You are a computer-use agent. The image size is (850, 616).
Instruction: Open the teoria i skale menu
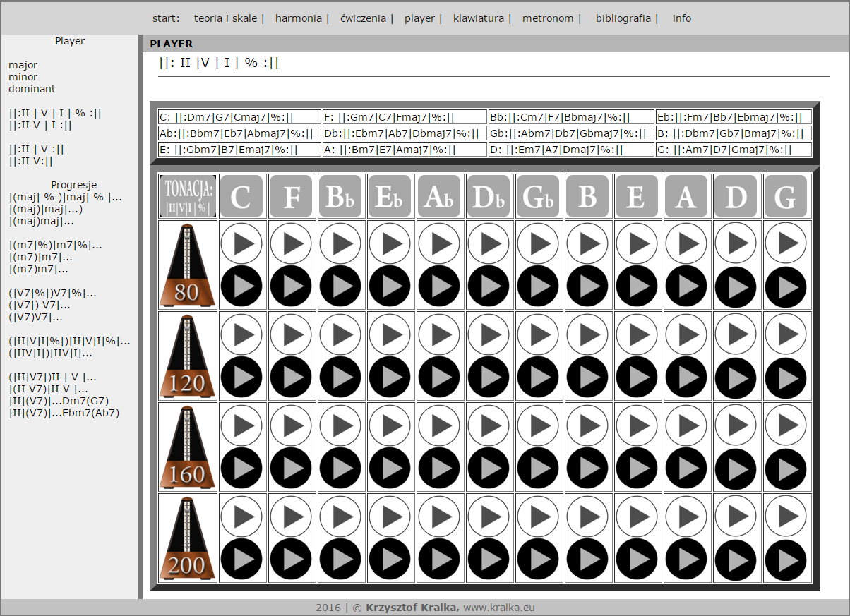pos(226,18)
